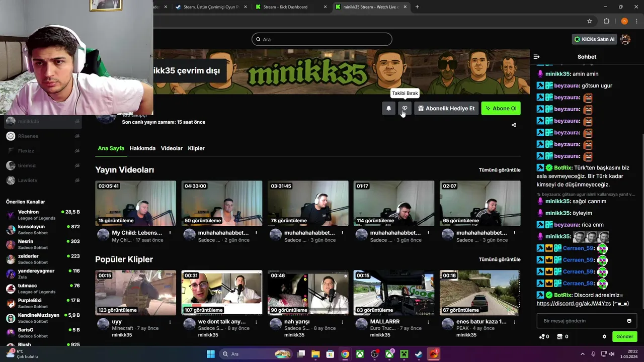Open three-dot menu on 50 görüntüleme video
Viewport: 644px width, 362px height.
pyautogui.click(x=256, y=233)
